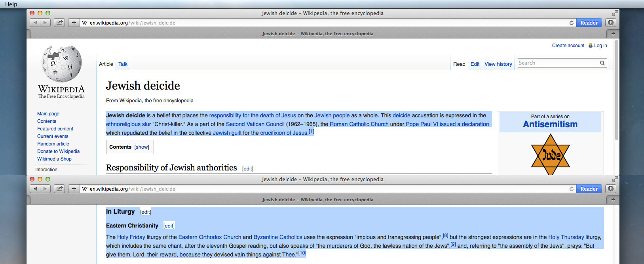Go back in the bottom Safari window
Image resolution: width=644 pixels, height=264 pixels.
[x=35, y=189]
